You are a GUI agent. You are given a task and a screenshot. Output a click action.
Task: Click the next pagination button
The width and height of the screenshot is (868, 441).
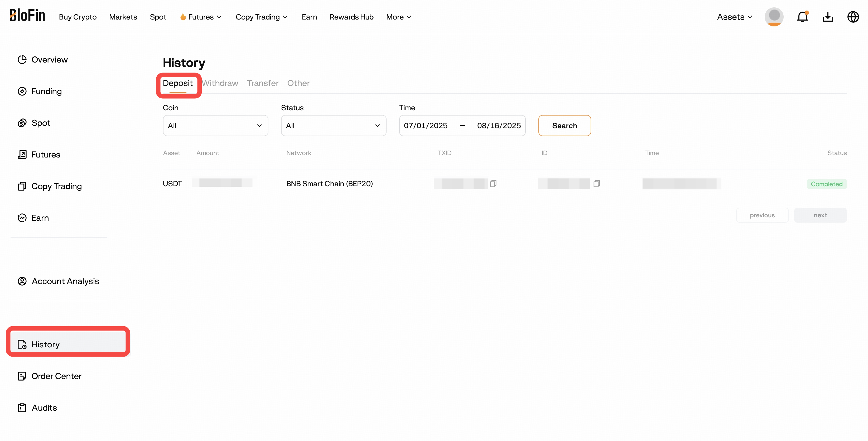point(820,215)
